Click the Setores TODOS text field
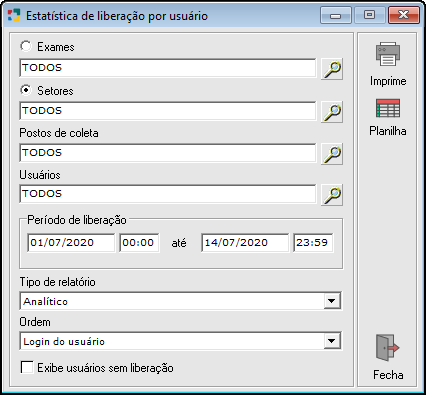This screenshot has width=426, height=395. 168,111
